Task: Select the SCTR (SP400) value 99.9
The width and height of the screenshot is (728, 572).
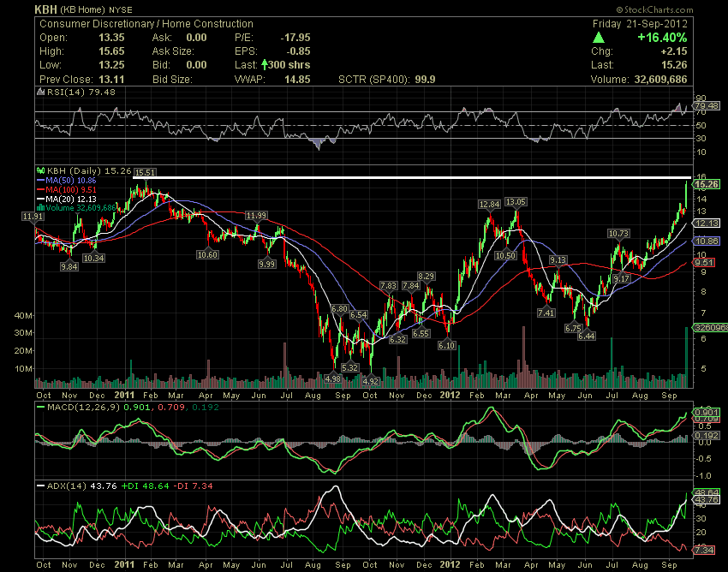Action: [425, 79]
